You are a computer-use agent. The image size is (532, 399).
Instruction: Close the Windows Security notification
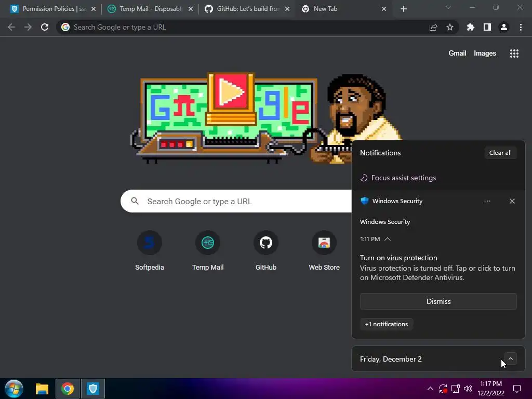point(512,201)
